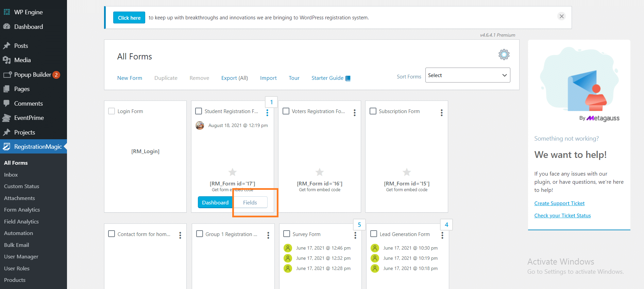The image size is (644, 289).
Task: Click the Starter Guide book icon
Action: (x=348, y=78)
